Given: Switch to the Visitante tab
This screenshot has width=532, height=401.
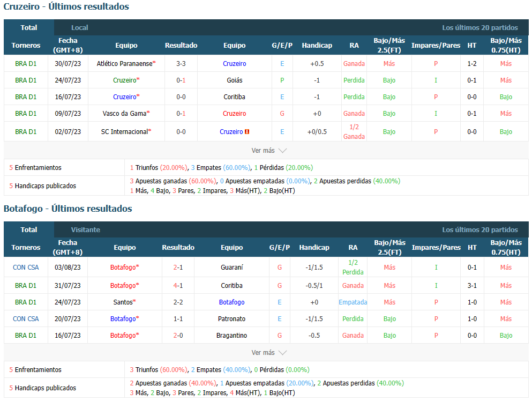Looking at the screenshot, I should (86, 229).
